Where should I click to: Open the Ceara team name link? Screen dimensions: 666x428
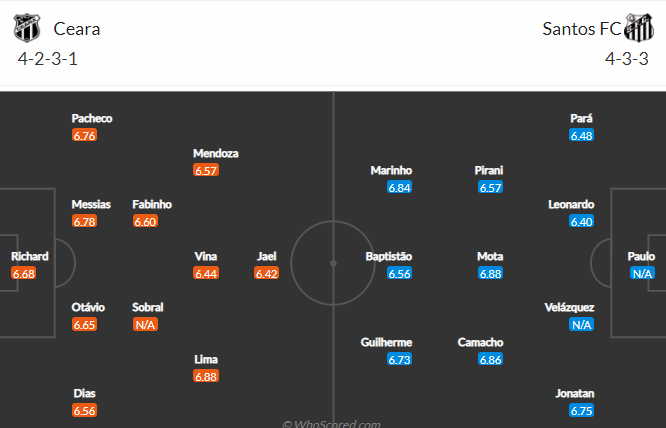[x=77, y=29]
